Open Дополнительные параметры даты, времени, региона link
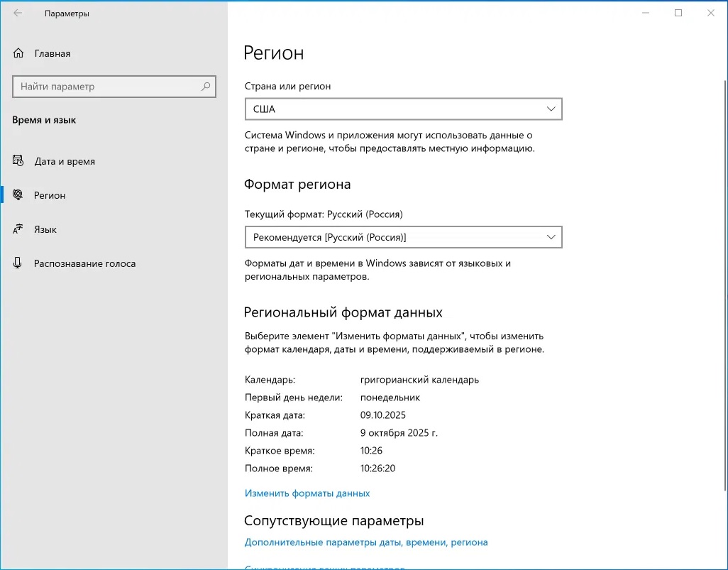 [x=366, y=542]
